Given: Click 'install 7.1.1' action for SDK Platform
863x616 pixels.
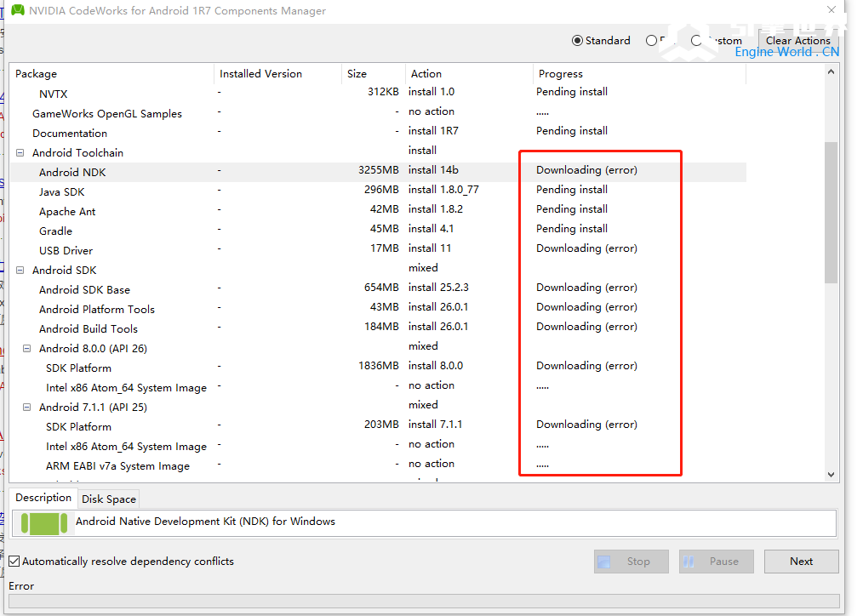Looking at the screenshot, I should click(435, 425).
